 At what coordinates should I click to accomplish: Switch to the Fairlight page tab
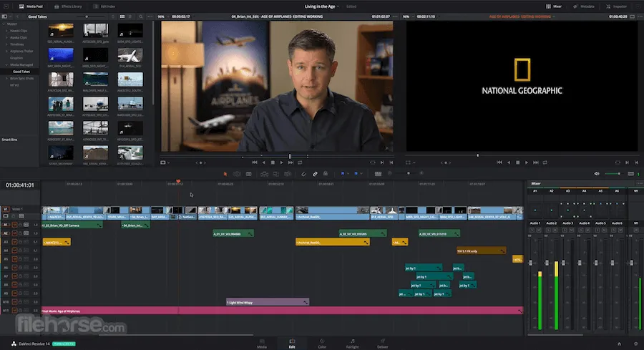pos(352,344)
